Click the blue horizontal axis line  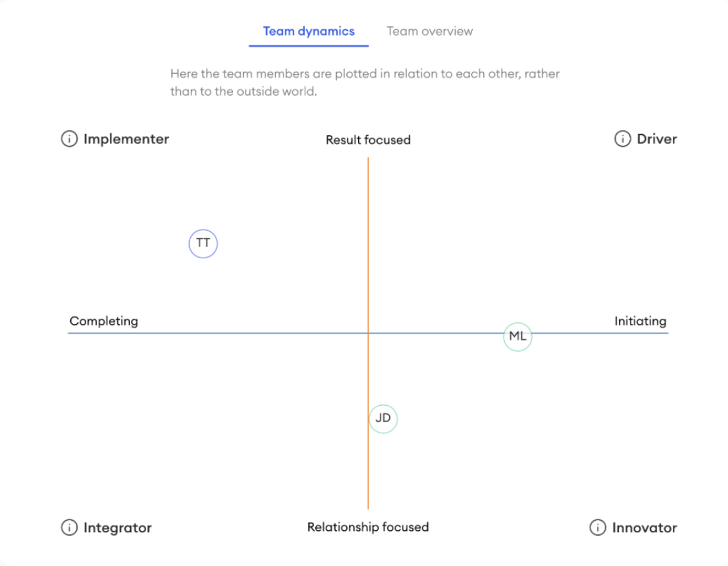[x=235, y=333]
